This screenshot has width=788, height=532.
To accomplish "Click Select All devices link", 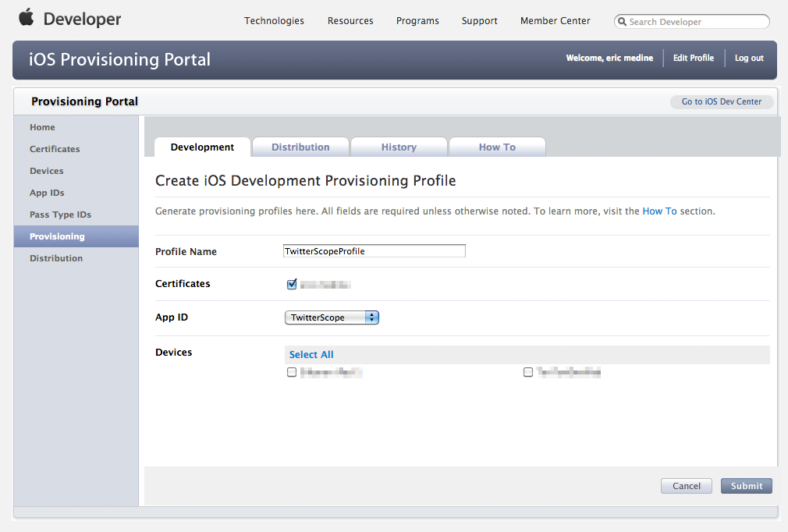I will [311, 355].
